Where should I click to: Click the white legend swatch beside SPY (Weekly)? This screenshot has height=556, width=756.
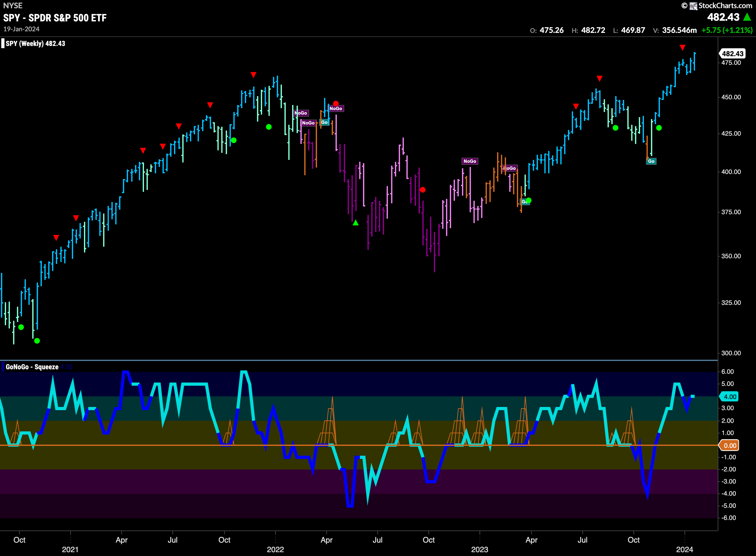point(3,43)
